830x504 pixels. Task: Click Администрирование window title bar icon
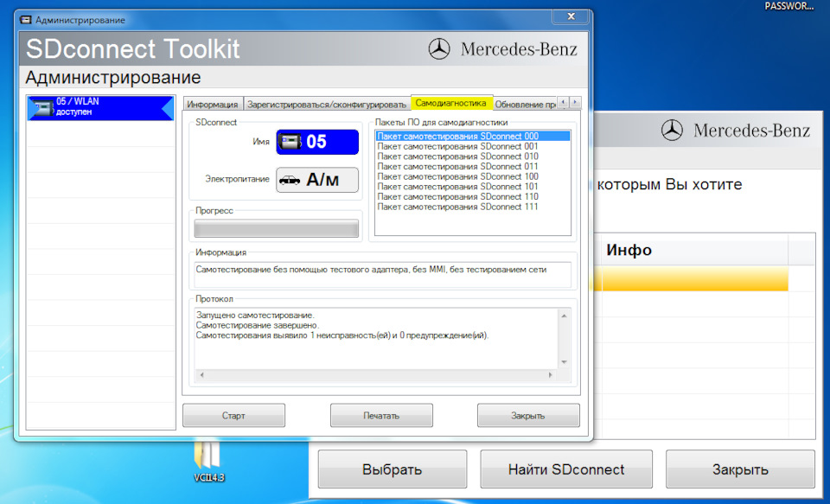point(25,20)
